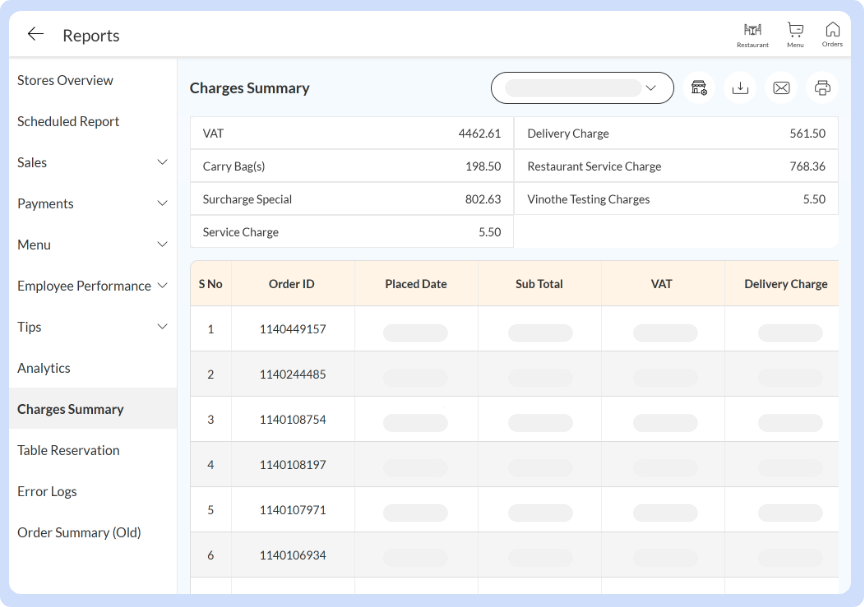Email the report via envelope icon
Screen dimensions: 864x607
coord(781,88)
